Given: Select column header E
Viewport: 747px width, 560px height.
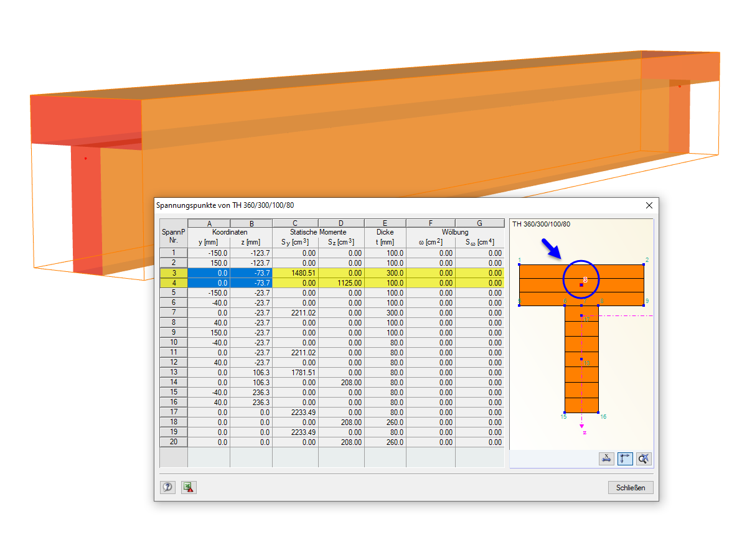Looking at the screenshot, I should [x=385, y=223].
